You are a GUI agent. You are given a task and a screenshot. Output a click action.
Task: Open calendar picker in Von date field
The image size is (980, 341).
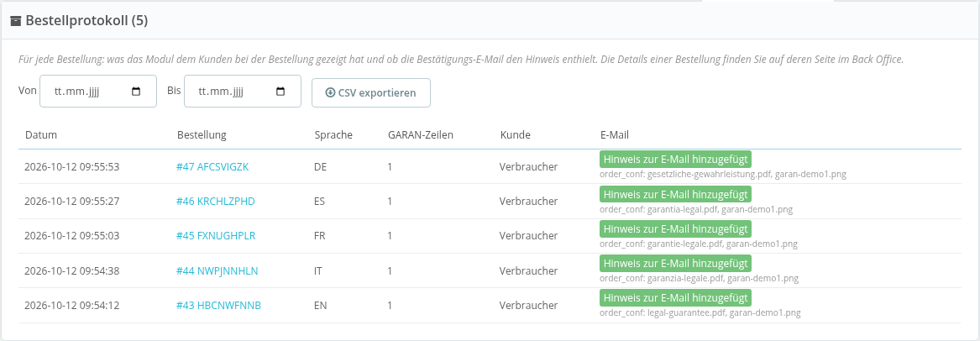click(136, 92)
